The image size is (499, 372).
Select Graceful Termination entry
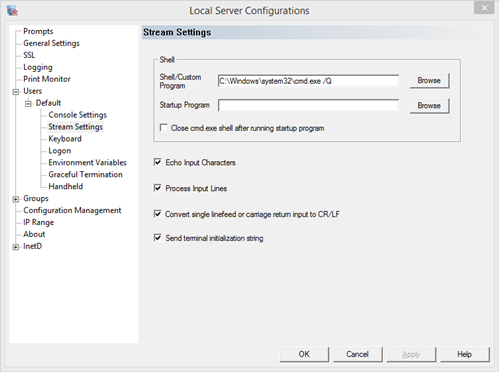(x=85, y=175)
